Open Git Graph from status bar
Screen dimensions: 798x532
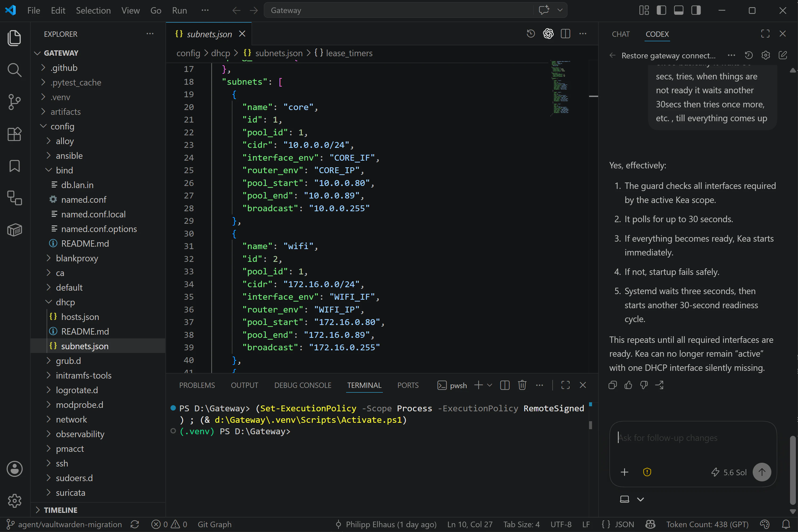coord(214,524)
